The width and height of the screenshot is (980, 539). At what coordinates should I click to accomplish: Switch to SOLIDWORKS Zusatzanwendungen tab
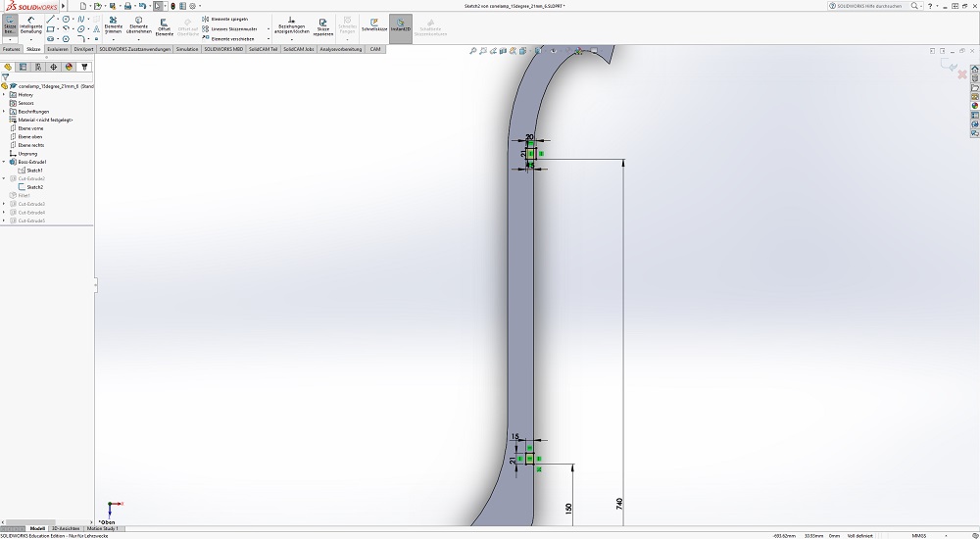[134, 49]
